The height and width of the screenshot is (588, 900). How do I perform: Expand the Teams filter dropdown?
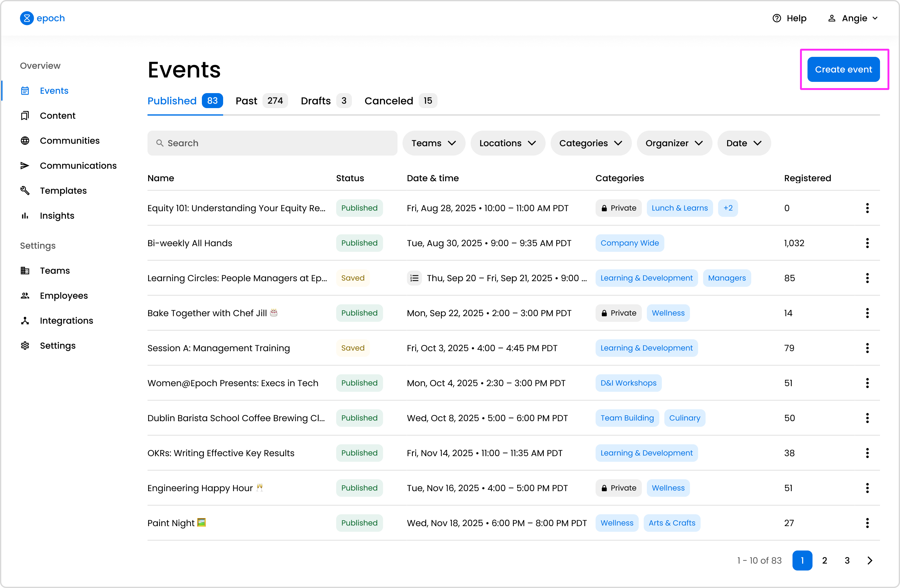(433, 143)
